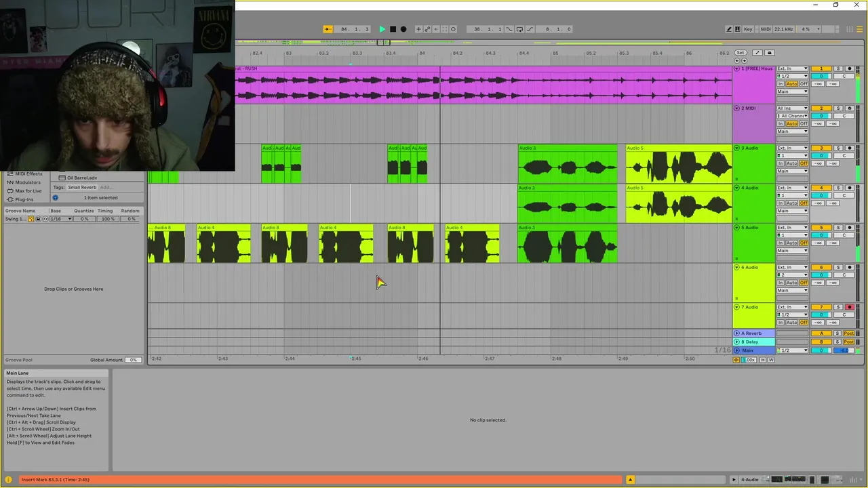This screenshot has width=868, height=488.
Task: Click the Arrangement Record button in transport
Action: tap(403, 29)
